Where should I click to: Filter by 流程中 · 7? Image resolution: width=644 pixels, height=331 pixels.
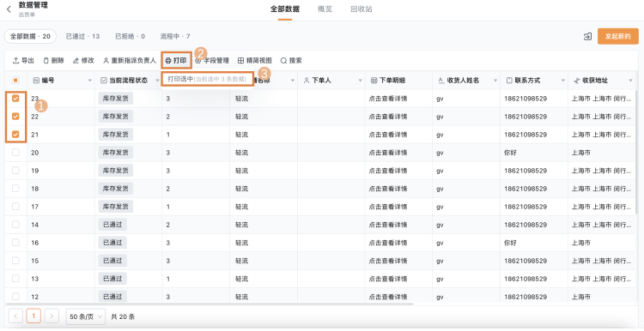point(175,37)
